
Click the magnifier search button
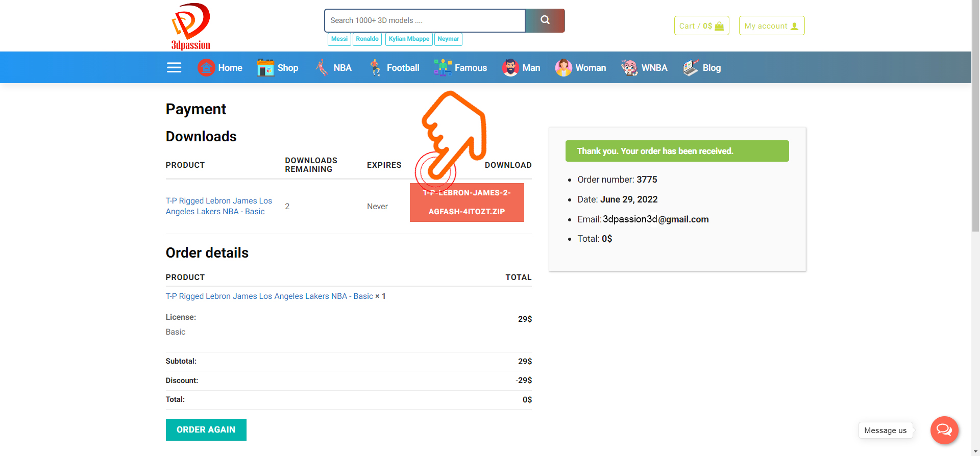545,20
